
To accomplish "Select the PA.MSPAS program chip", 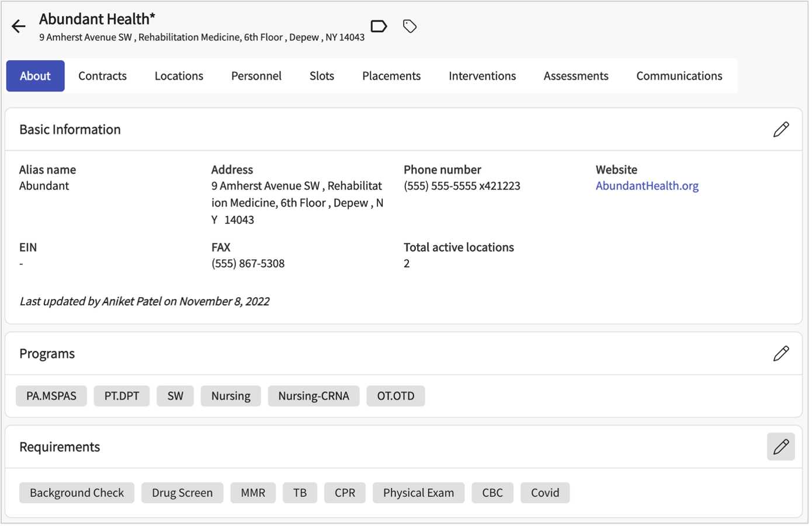I will [x=51, y=396].
